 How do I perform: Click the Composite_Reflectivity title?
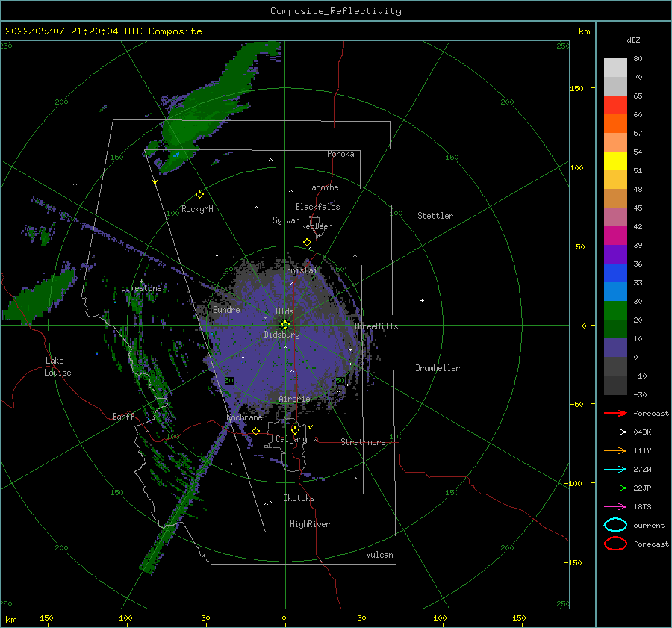[335, 11]
